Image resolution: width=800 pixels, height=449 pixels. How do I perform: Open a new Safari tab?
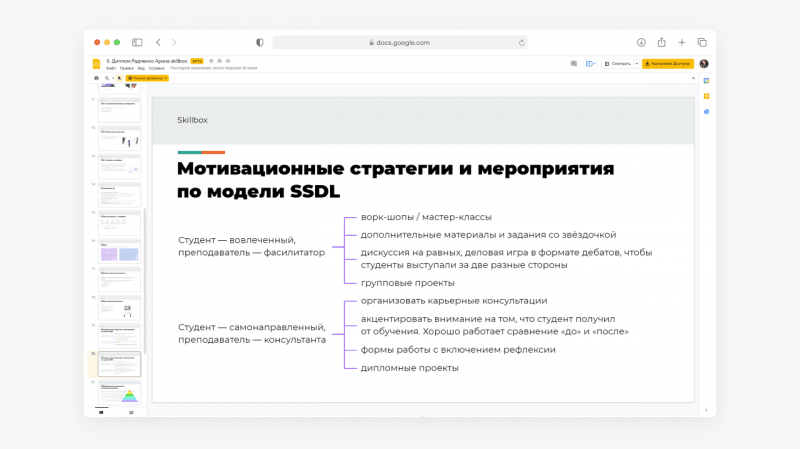682,42
